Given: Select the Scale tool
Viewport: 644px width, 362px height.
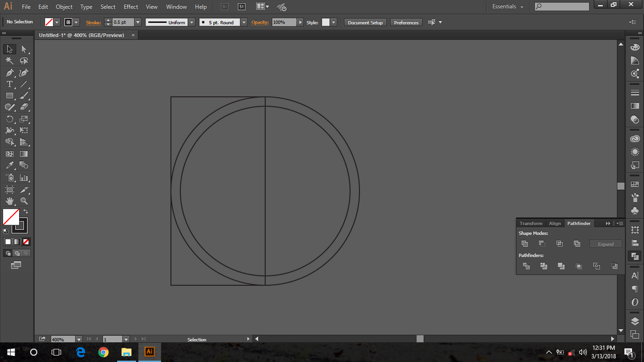Looking at the screenshot, I should (x=24, y=119).
